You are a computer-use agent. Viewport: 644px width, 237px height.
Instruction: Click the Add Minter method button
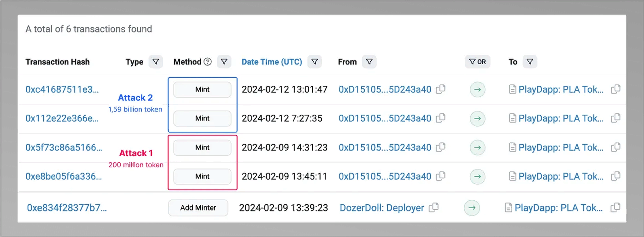pos(198,208)
